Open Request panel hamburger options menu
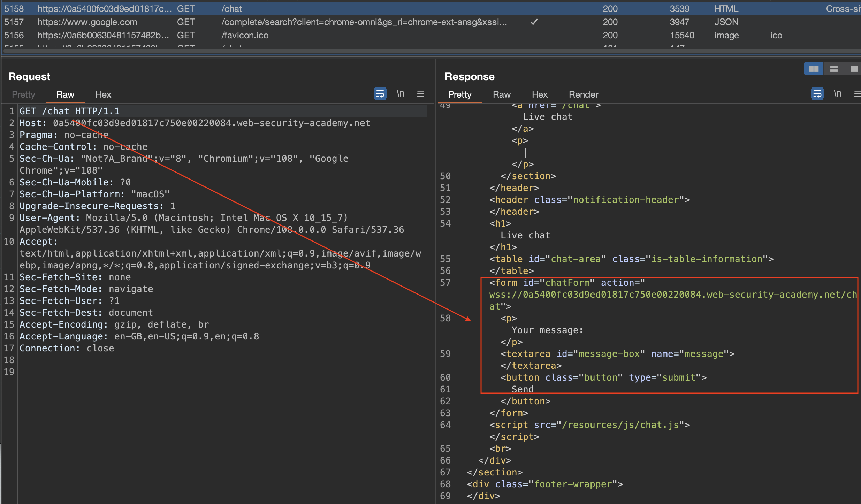This screenshot has height=504, width=861. [x=421, y=94]
